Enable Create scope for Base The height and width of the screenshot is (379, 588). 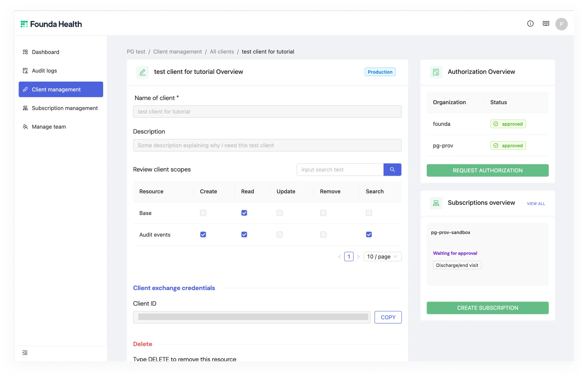click(x=203, y=213)
